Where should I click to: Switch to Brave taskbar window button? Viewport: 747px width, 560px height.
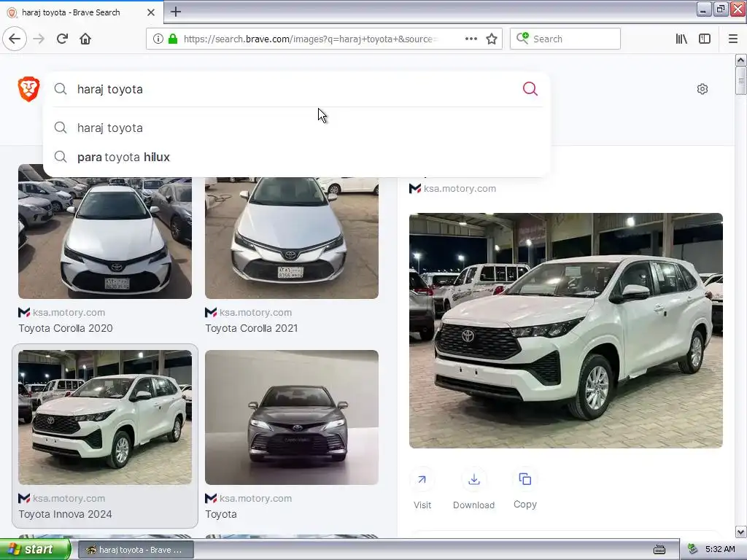point(136,550)
